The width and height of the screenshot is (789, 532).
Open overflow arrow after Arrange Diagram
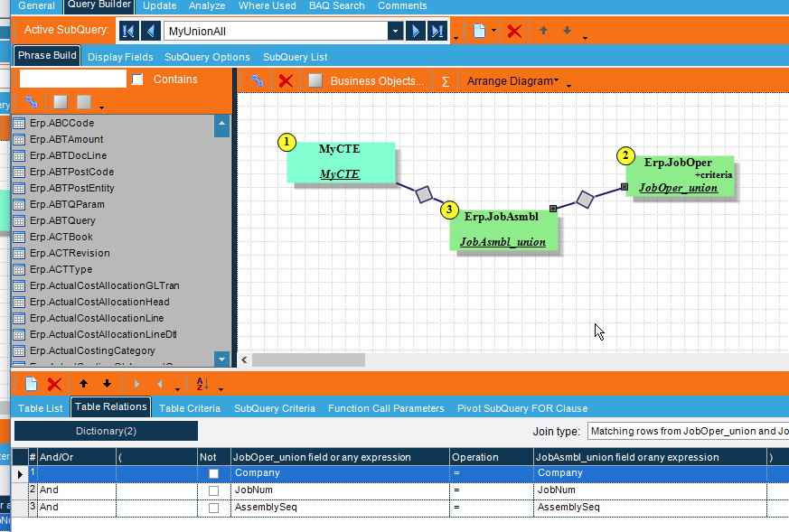click(569, 86)
